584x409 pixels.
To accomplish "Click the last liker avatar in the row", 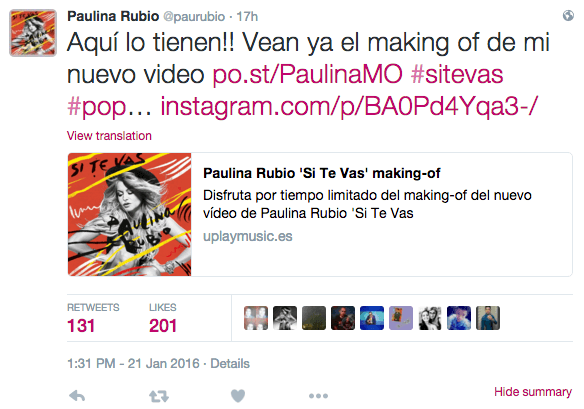I will tap(488, 318).
